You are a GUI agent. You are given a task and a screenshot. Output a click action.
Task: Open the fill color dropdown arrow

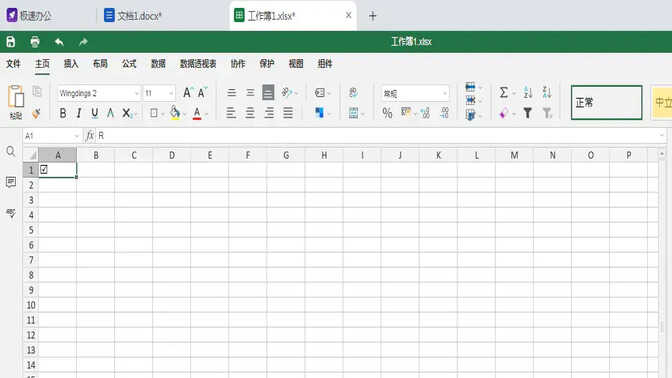pos(184,114)
